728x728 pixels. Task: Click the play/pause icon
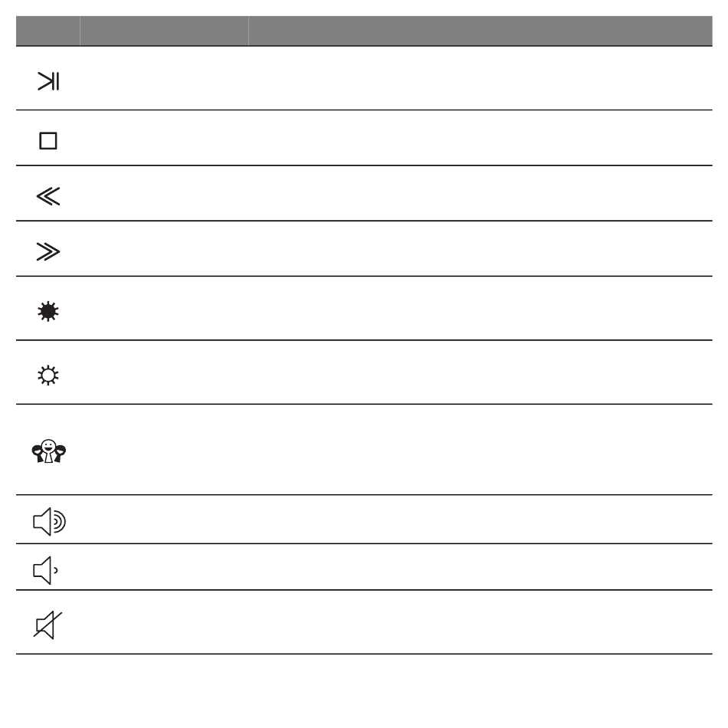click(x=48, y=81)
